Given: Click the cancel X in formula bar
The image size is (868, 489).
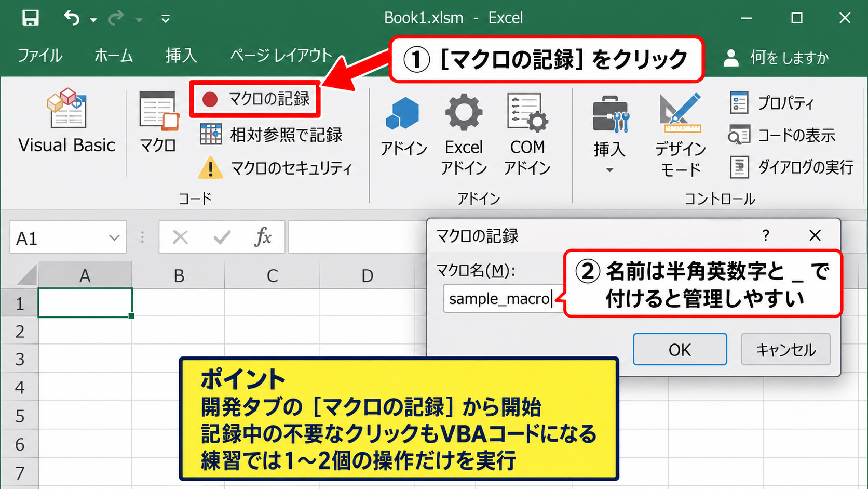Looking at the screenshot, I should (180, 237).
